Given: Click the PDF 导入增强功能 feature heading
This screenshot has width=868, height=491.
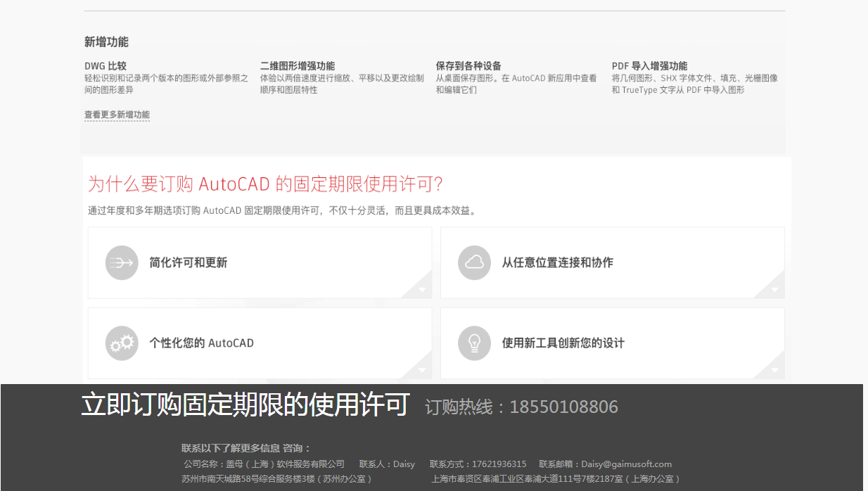Looking at the screenshot, I should (649, 66).
